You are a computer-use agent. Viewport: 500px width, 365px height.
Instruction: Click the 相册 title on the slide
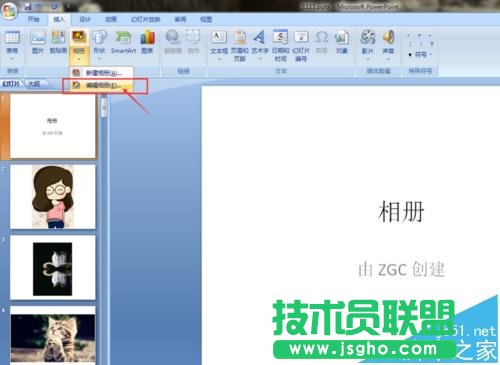tap(401, 212)
